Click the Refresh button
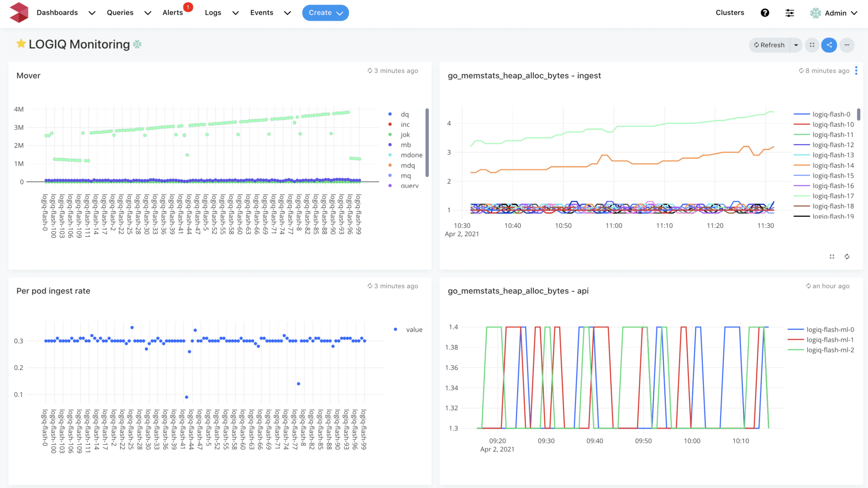This screenshot has height=488, width=868. coord(769,45)
